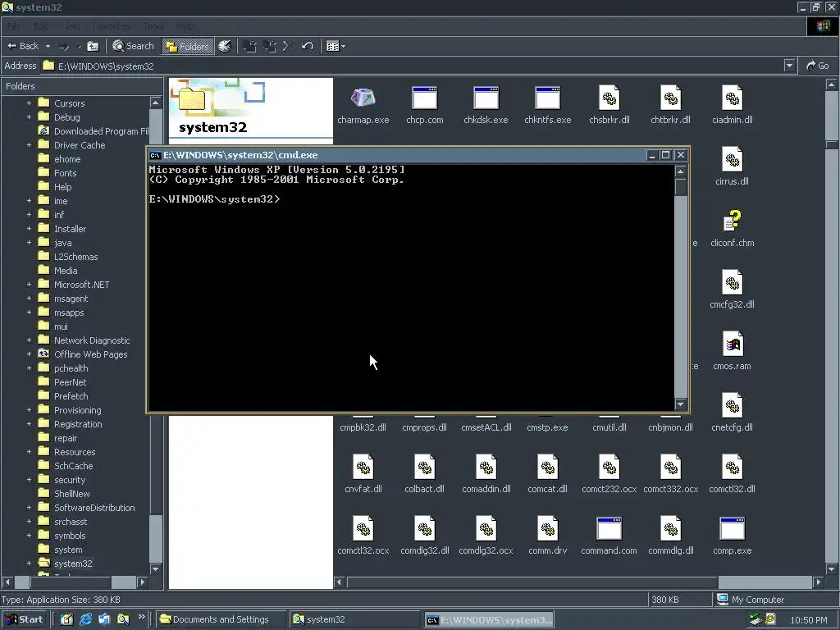840x630 pixels.
Task: Select the cliconf.chm help file icon
Action: (733, 221)
